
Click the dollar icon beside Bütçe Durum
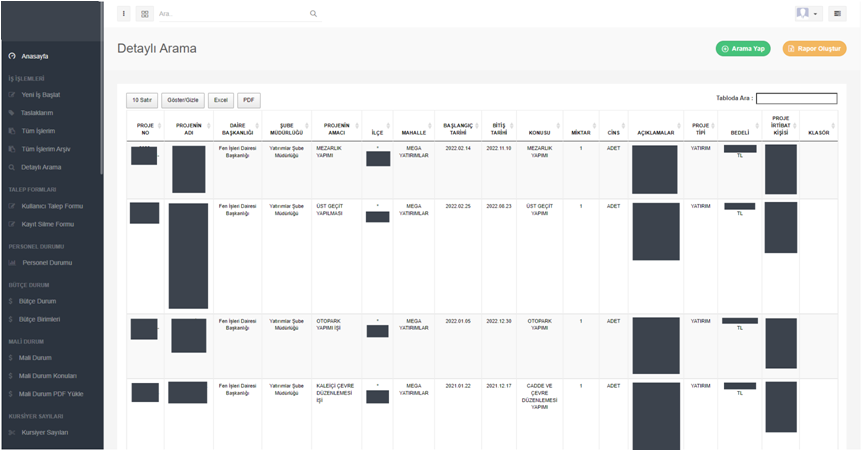pos(11,301)
